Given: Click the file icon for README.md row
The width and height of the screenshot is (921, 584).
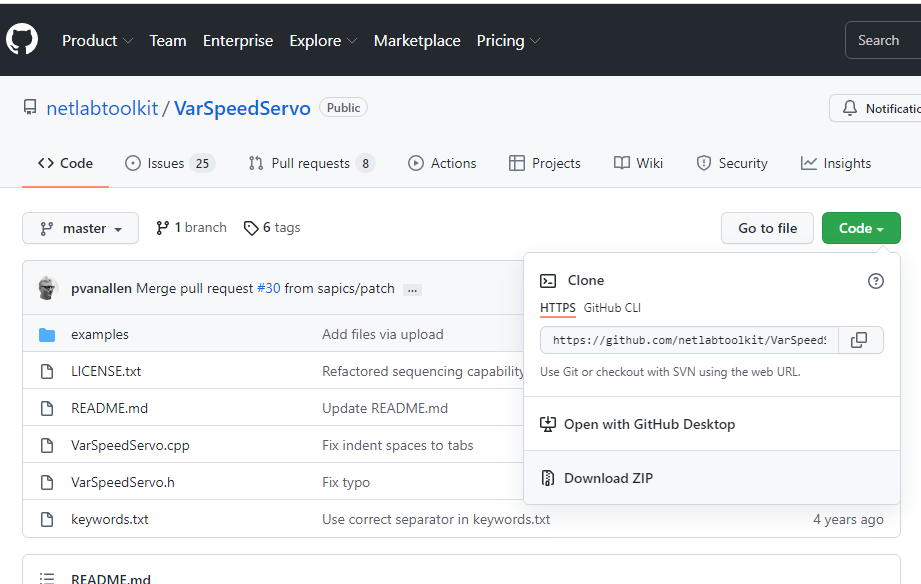Looking at the screenshot, I should (47, 408).
